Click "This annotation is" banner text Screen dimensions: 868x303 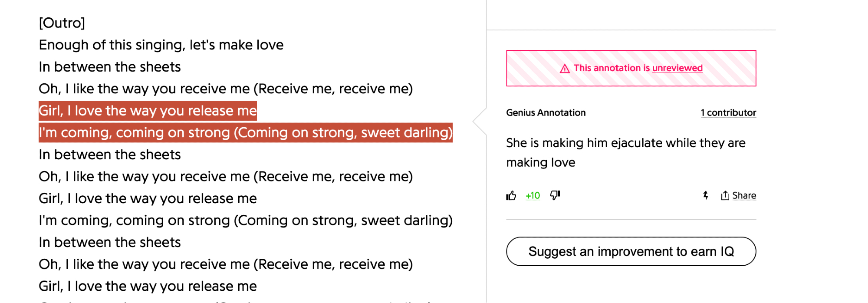[612, 68]
